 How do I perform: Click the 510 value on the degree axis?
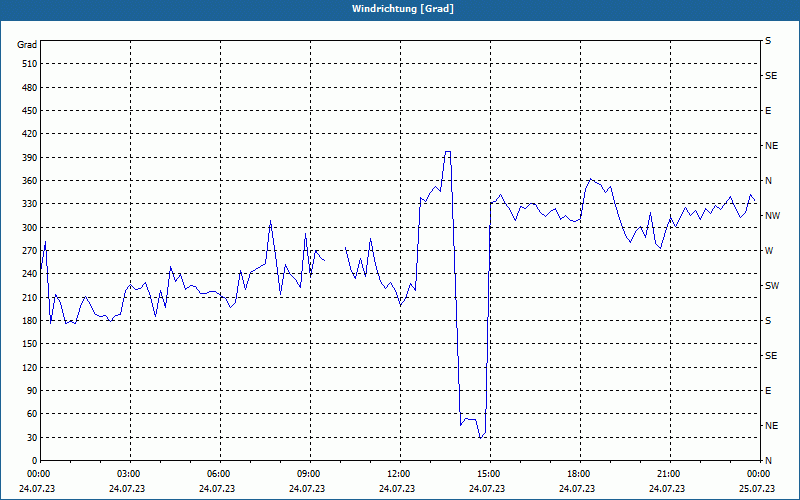click(29, 64)
